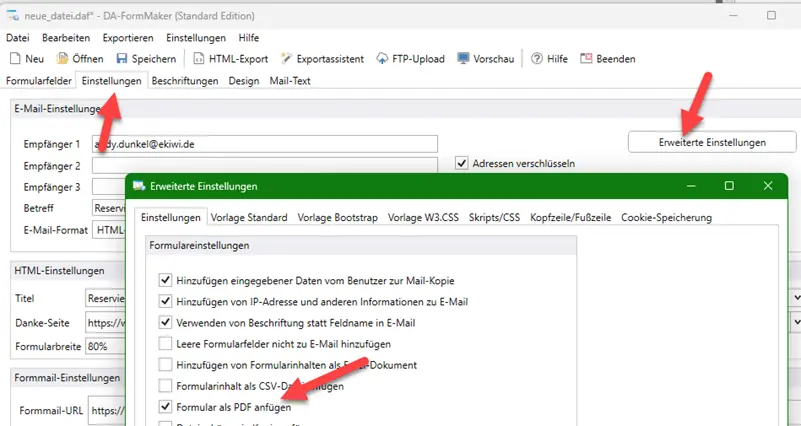This screenshot has height=426, width=801.
Task: Launch the Exportassistent wizard icon
Action: click(288, 59)
